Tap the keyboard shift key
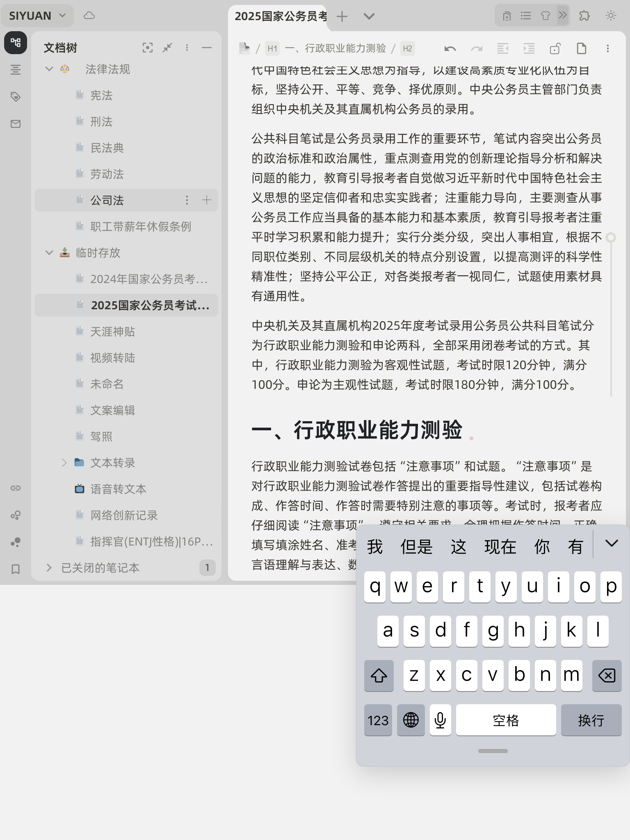Viewport: 630px width, 840px height. tap(379, 675)
